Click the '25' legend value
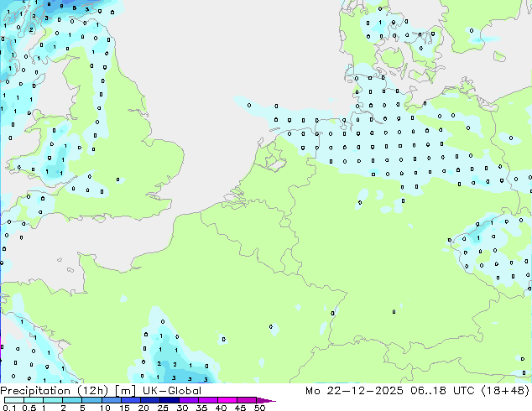Screen dimensions: 532x411 tap(163, 408)
